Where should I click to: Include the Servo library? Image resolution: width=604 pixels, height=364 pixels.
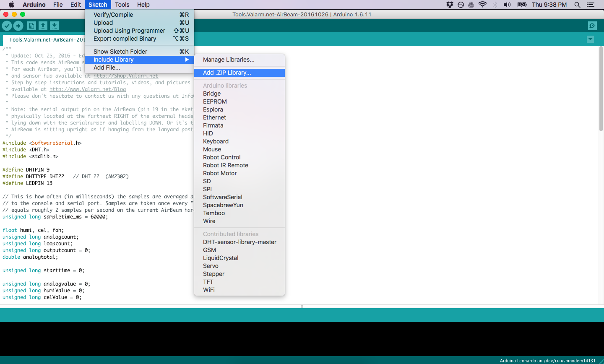tap(240, 266)
